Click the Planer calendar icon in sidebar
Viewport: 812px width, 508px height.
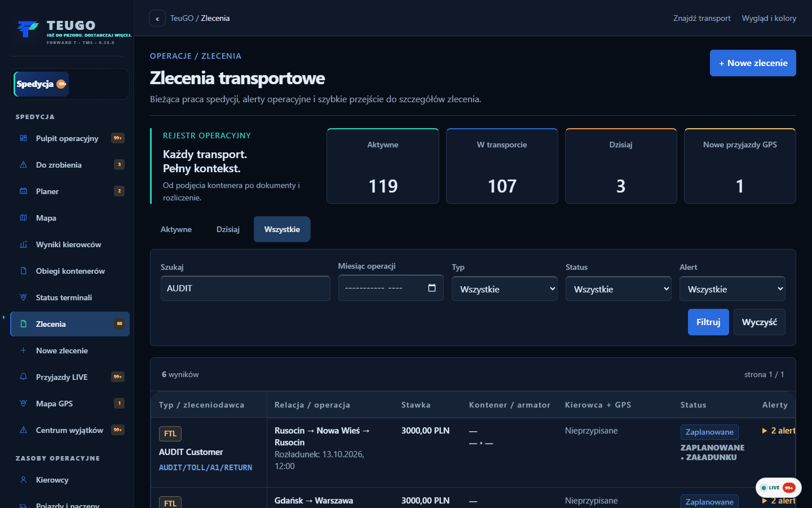click(23, 191)
